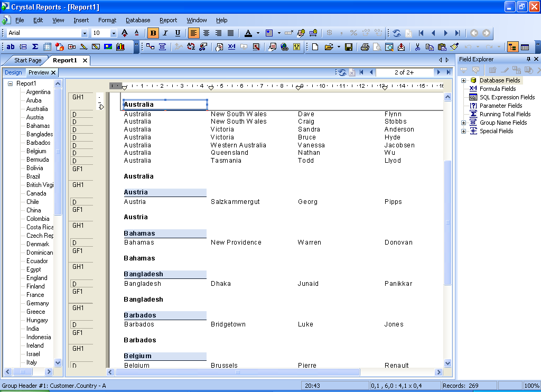This screenshot has height=392, width=541.
Task: Open the Group Expert icon
Action: point(163,46)
